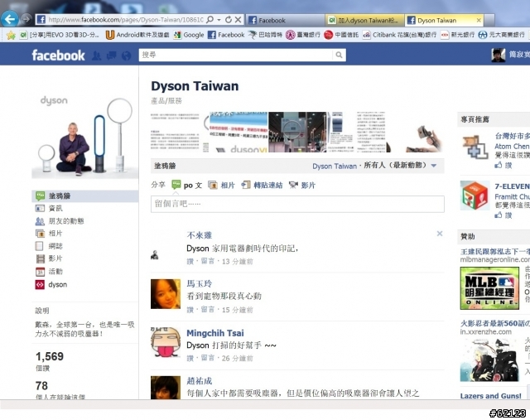Open the 巴哈姆特 bookmark
Screen dimensions: 530x420
265,35
